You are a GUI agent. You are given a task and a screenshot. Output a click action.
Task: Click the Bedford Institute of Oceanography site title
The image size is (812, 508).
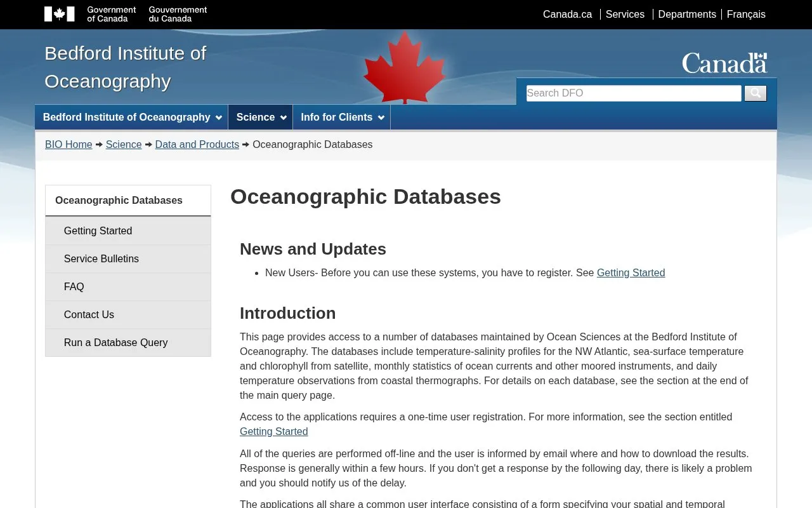pyautogui.click(x=125, y=67)
